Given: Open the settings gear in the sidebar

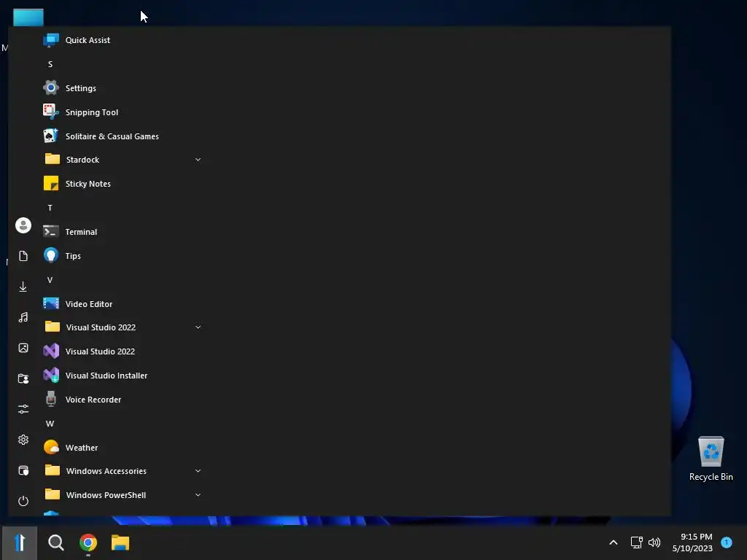Looking at the screenshot, I should [x=23, y=440].
